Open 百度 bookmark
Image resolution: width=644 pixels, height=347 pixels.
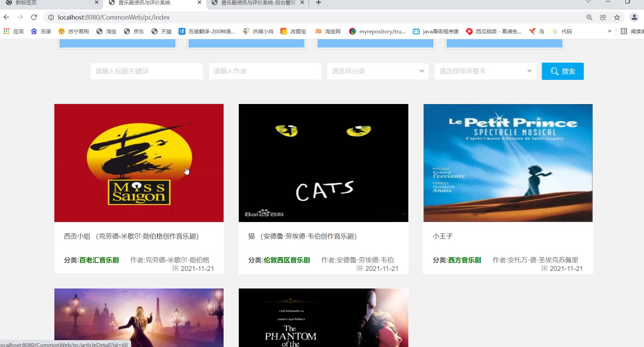(41, 31)
